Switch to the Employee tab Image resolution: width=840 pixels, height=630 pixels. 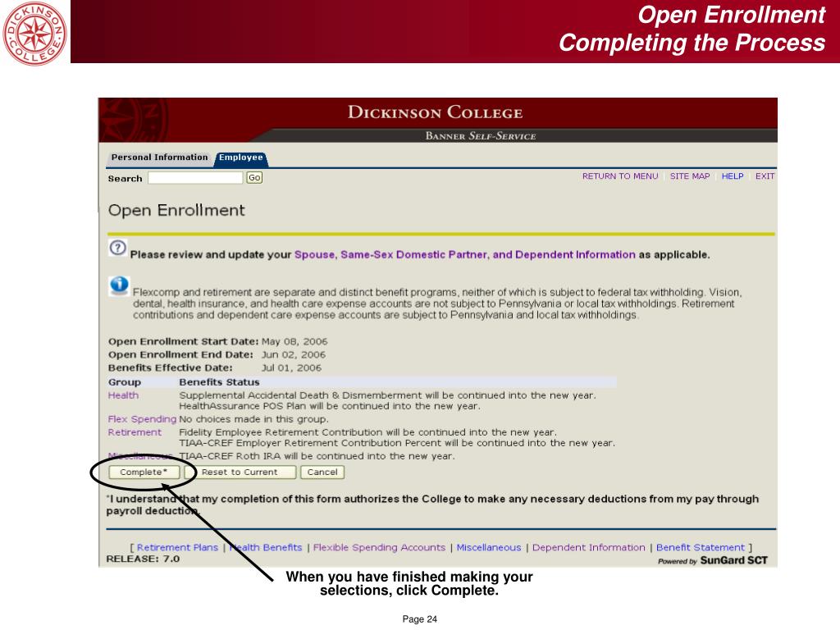240,157
